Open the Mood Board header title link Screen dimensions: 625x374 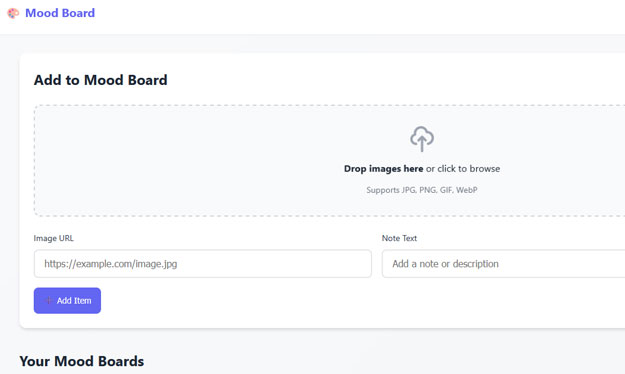[60, 13]
